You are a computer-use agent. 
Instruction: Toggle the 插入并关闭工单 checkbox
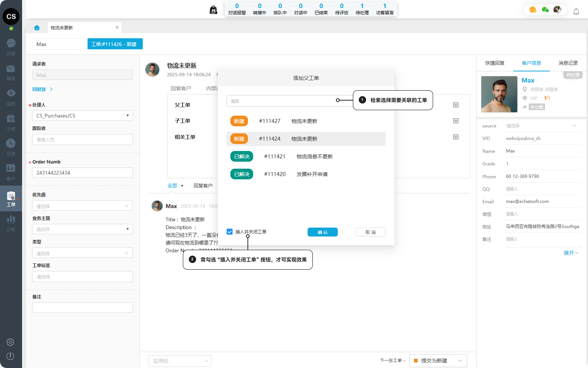[x=230, y=232]
